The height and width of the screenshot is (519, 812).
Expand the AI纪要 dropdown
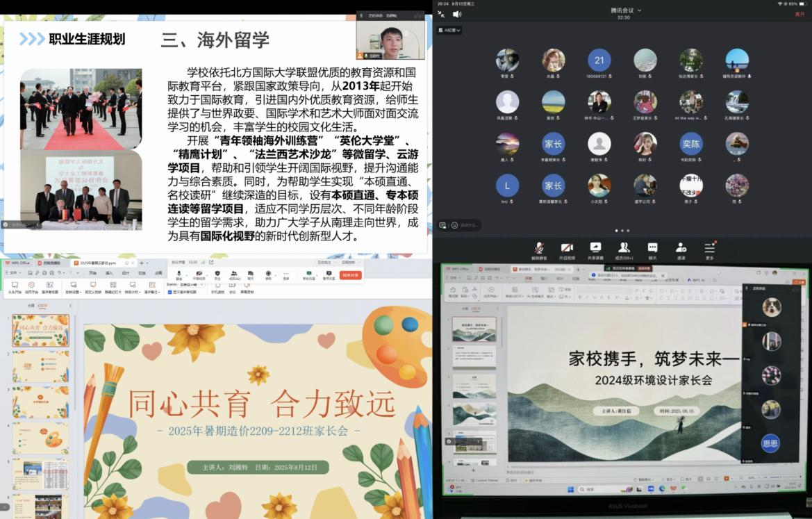click(x=449, y=30)
